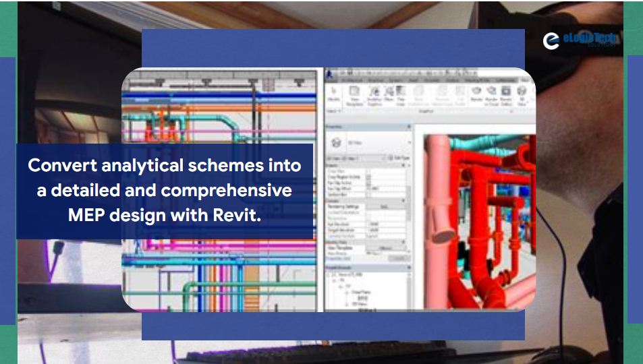The height and width of the screenshot is (364, 643).
Task: Click the Edit Type button
Action: (x=398, y=158)
